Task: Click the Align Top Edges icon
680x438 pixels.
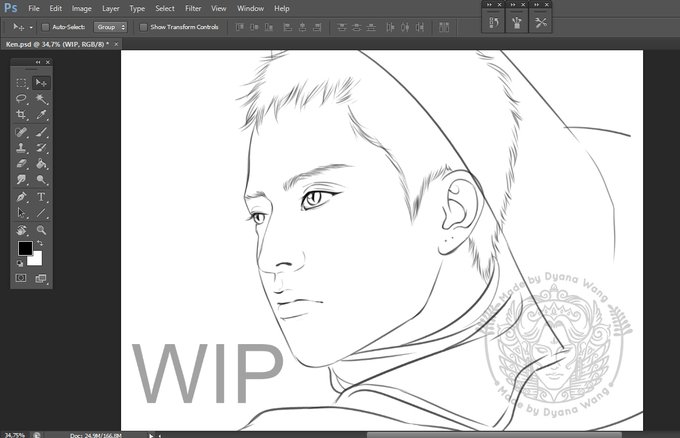Action: click(240, 27)
